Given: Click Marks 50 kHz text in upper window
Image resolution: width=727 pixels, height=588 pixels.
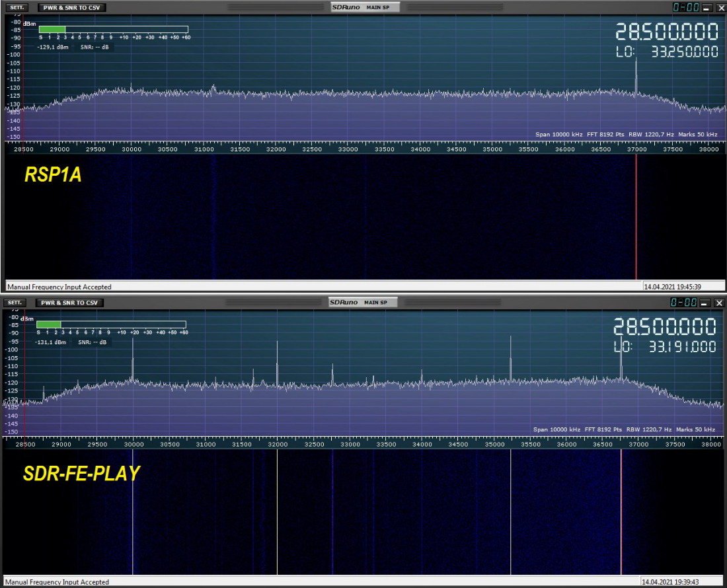Looking at the screenshot, I should pos(698,134).
